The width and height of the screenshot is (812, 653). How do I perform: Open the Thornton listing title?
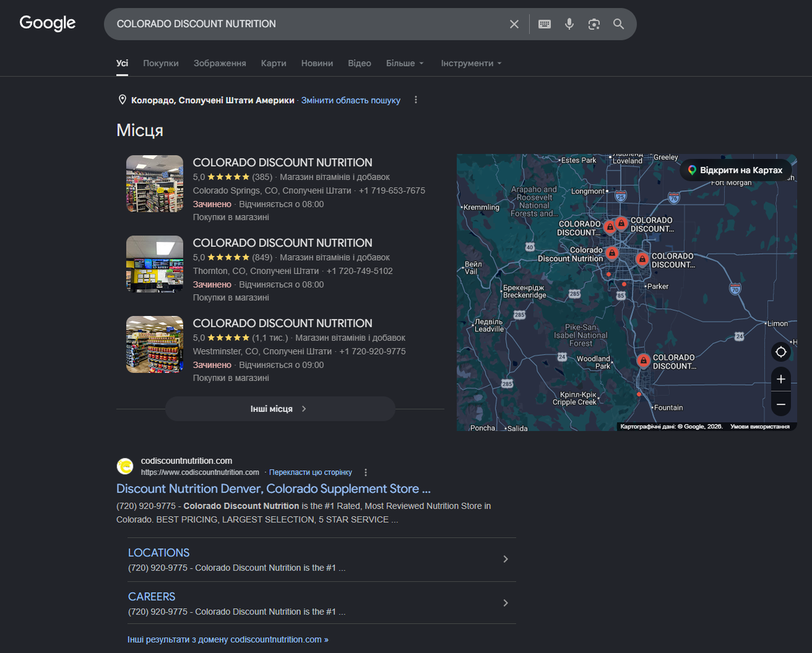click(283, 243)
